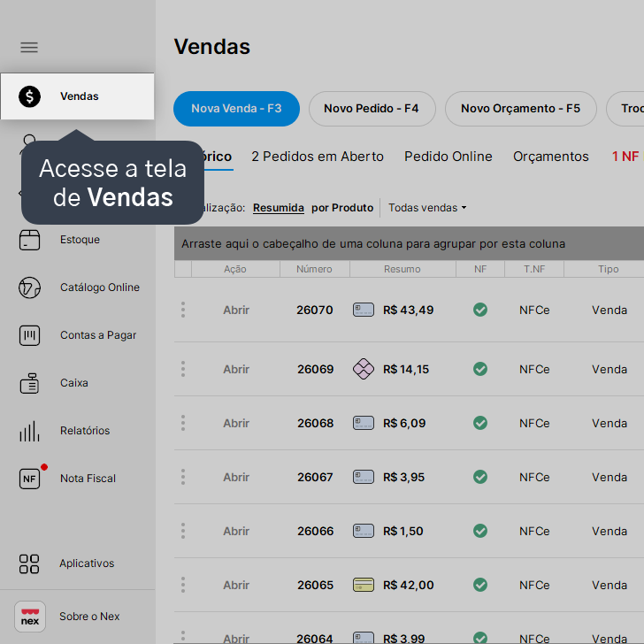
Task: Click green NF check of sale 26070
Action: click(x=480, y=310)
